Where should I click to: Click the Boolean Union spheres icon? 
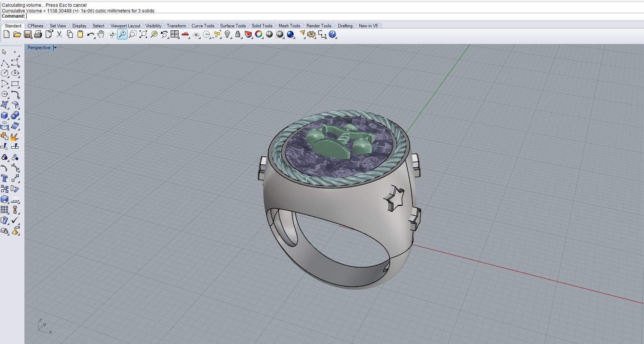(x=15, y=115)
